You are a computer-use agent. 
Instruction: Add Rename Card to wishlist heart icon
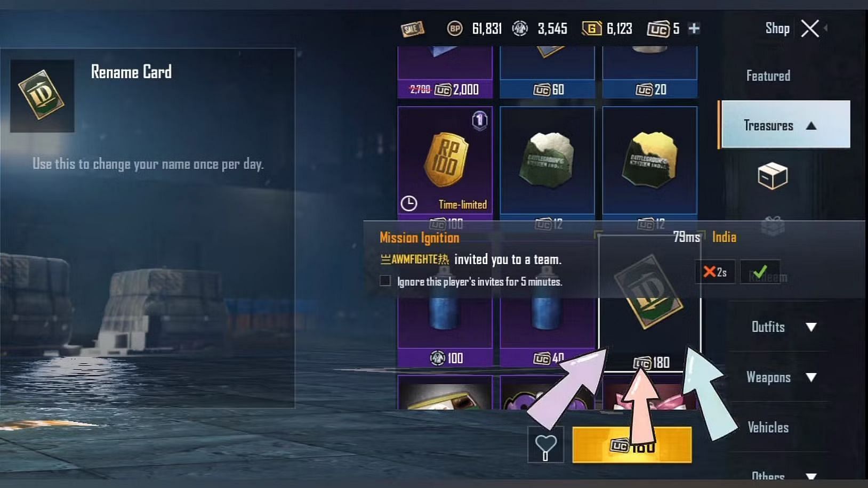point(545,445)
